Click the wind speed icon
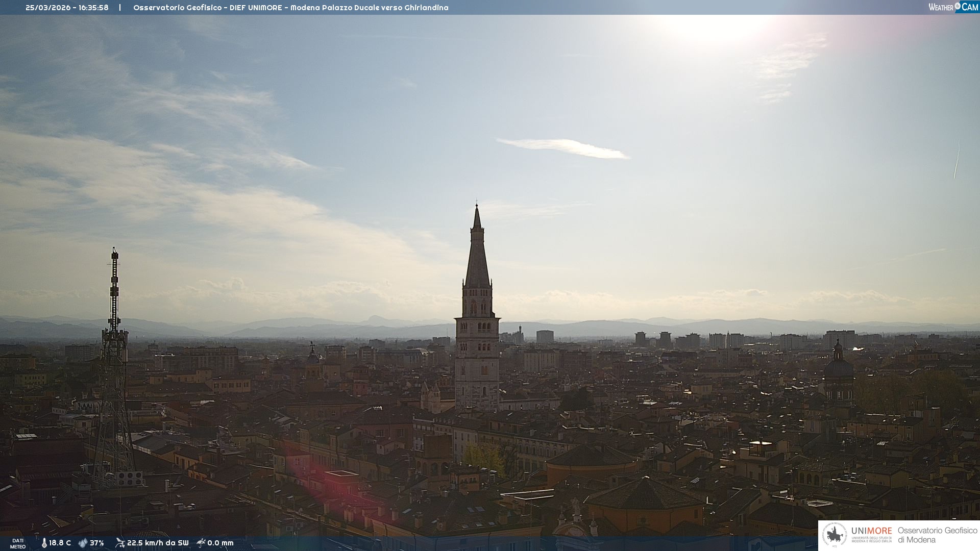980x551 pixels. (120, 543)
